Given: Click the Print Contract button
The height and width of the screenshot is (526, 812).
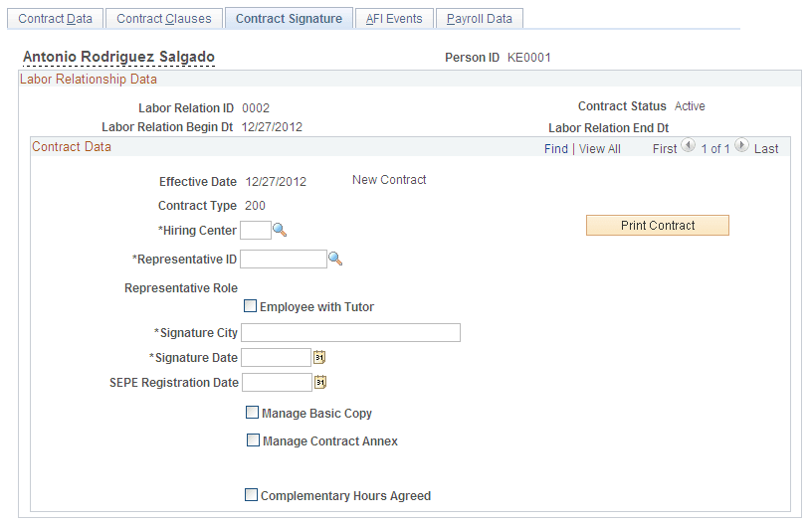Looking at the screenshot, I should pyautogui.click(x=658, y=226).
